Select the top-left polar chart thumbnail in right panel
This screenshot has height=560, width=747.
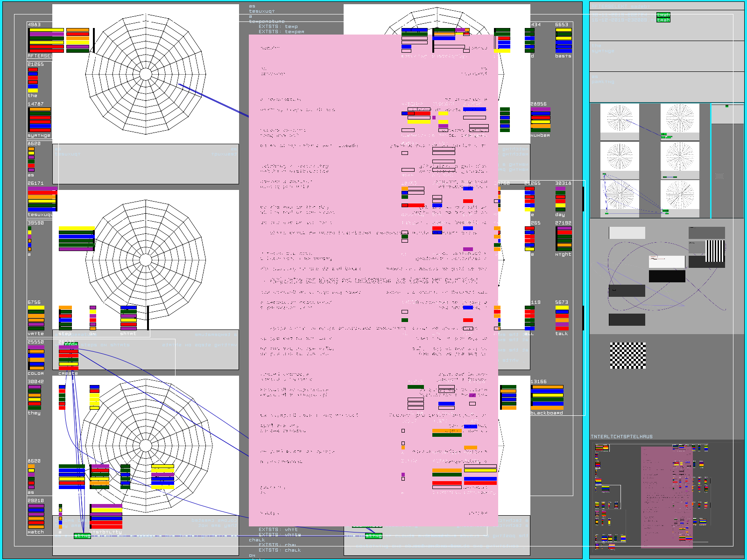coord(619,119)
